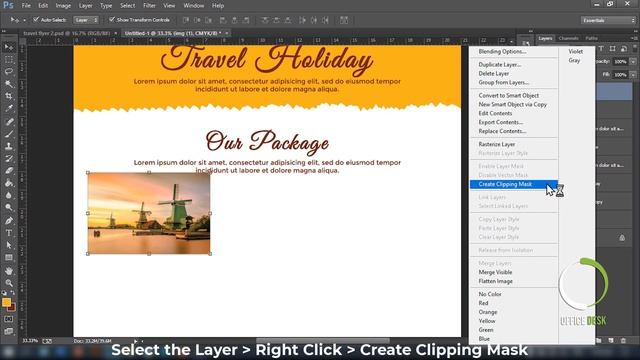The height and width of the screenshot is (360, 640).
Task: Open the Opacity slider dropdown arrow
Action: tap(633, 61)
